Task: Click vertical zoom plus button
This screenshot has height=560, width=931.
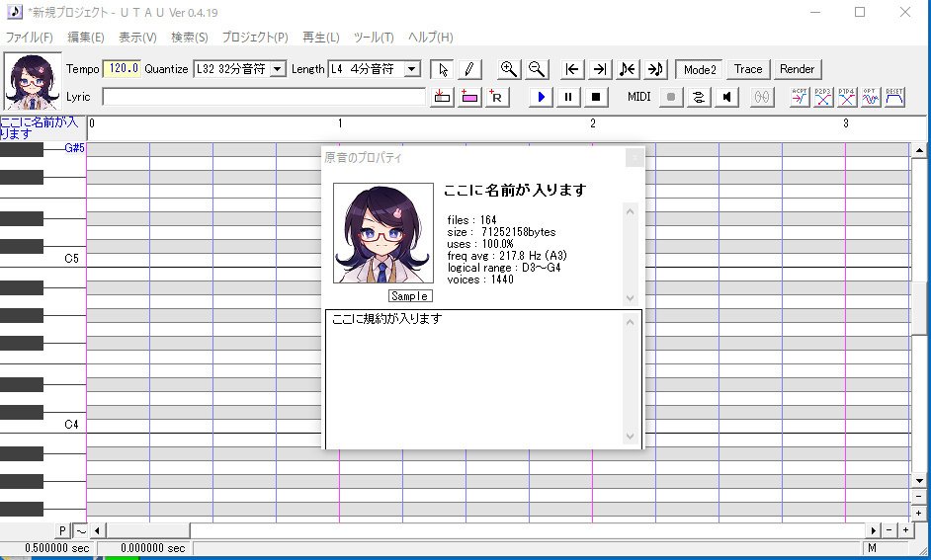Action: [919, 514]
